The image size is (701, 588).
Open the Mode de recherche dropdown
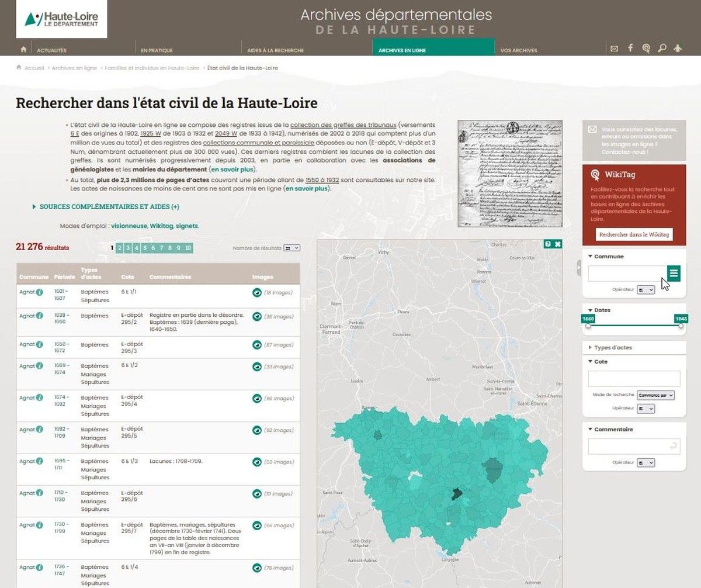[x=655, y=395]
